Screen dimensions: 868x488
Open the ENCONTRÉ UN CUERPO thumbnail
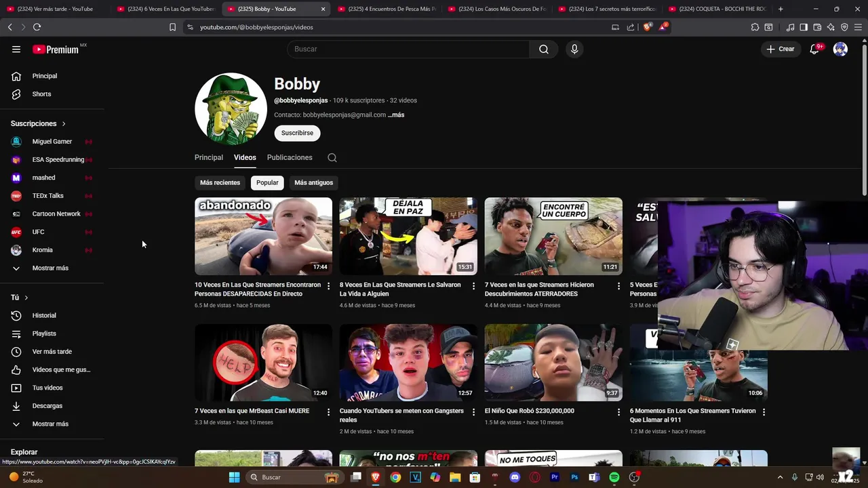(553, 236)
